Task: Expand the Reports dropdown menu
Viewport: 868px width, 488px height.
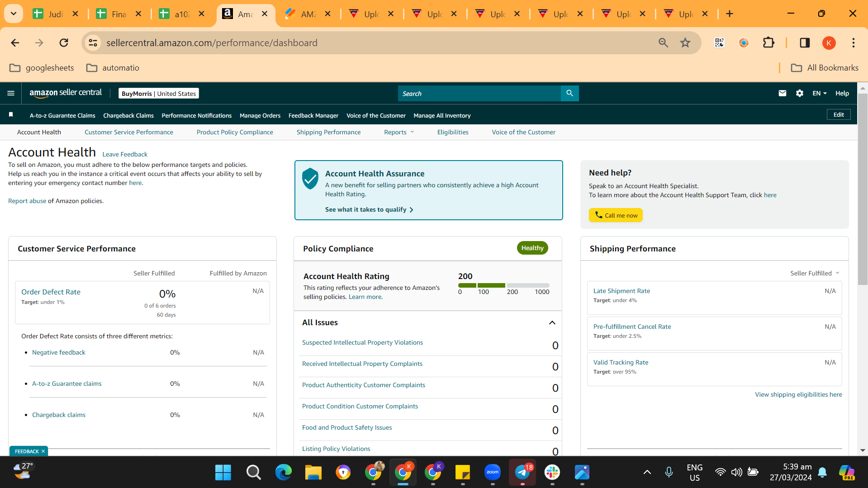Action: click(x=399, y=132)
